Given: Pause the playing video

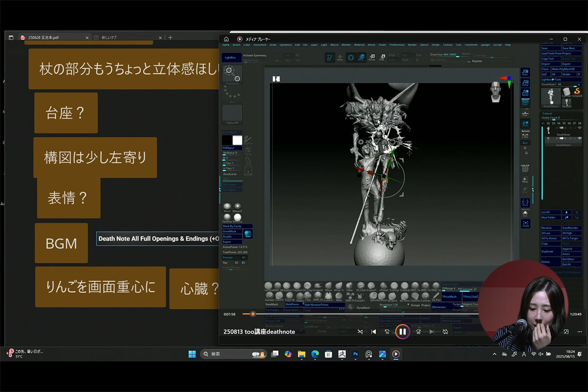Looking at the screenshot, I should pos(402,332).
